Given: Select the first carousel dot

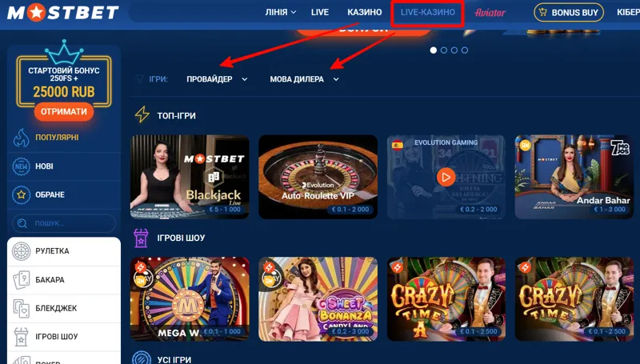Looking at the screenshot, I should (434, 50).
